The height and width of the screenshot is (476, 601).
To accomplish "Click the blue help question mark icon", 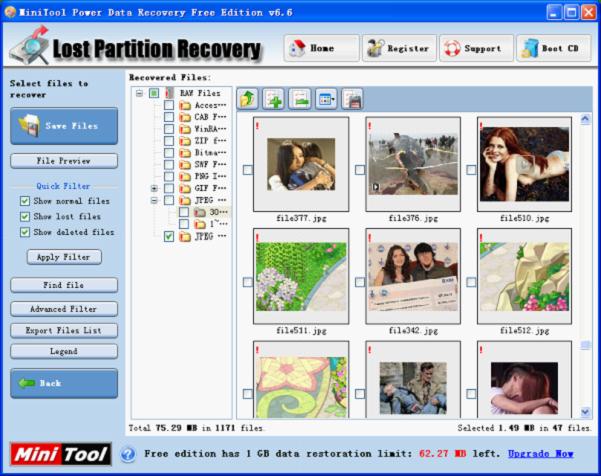I will click(x=128, y=454).
